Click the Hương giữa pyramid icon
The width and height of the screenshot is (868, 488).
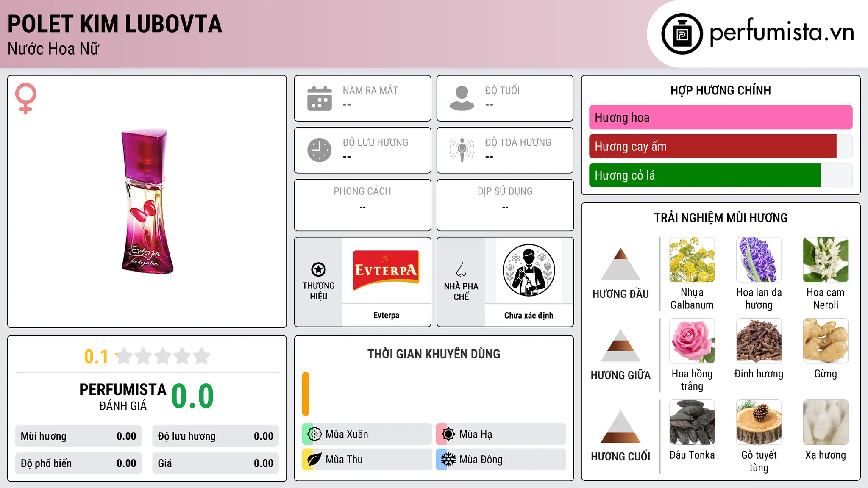[620, 345]
